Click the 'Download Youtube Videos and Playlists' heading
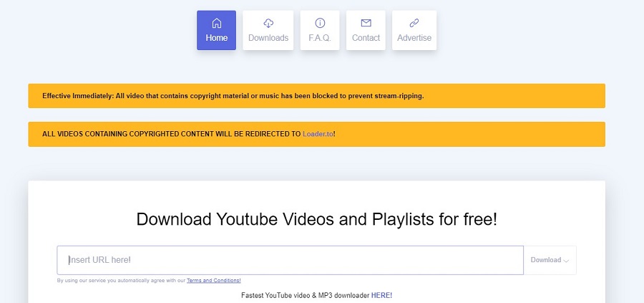This screenshot has width=644, height=303. [317, 219]
